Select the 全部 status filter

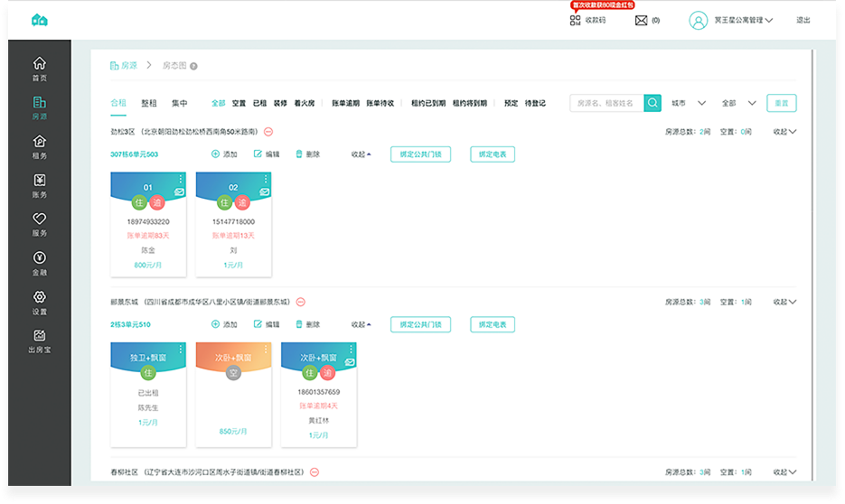219,103
